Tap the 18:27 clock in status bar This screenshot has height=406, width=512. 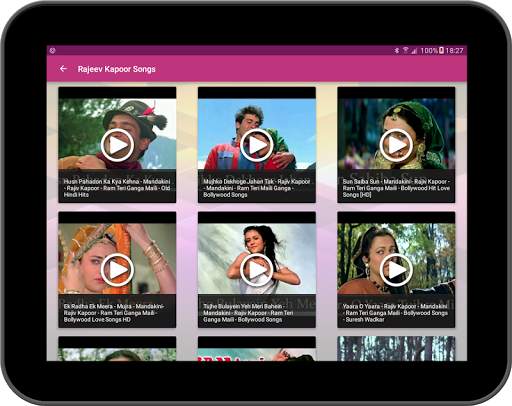pyautogui.click(x=454, y=51)
